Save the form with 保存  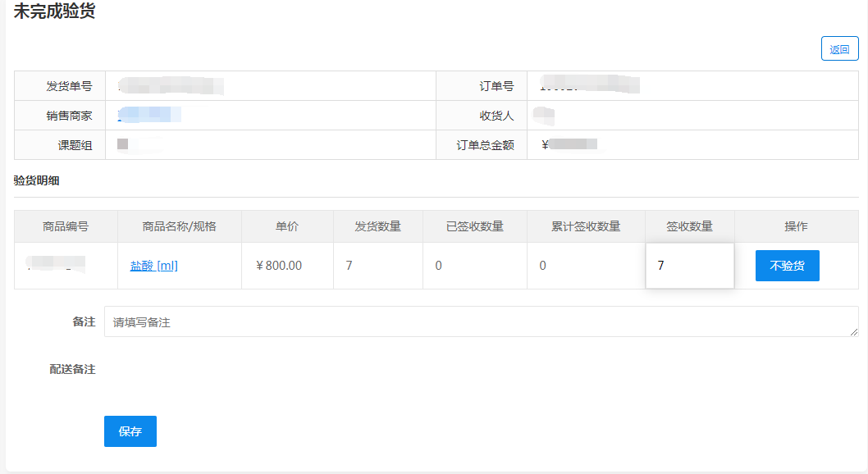pyautogui.click(x=130, y=431)
